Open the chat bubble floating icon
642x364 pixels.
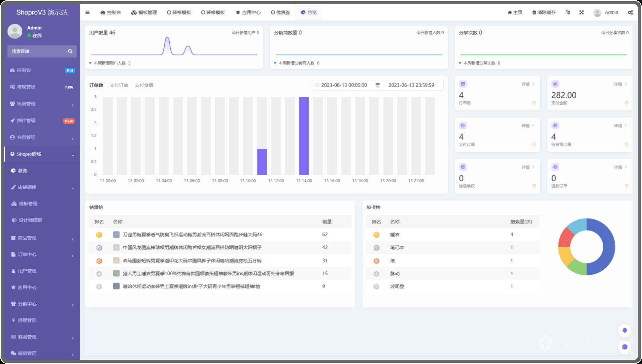625,347
